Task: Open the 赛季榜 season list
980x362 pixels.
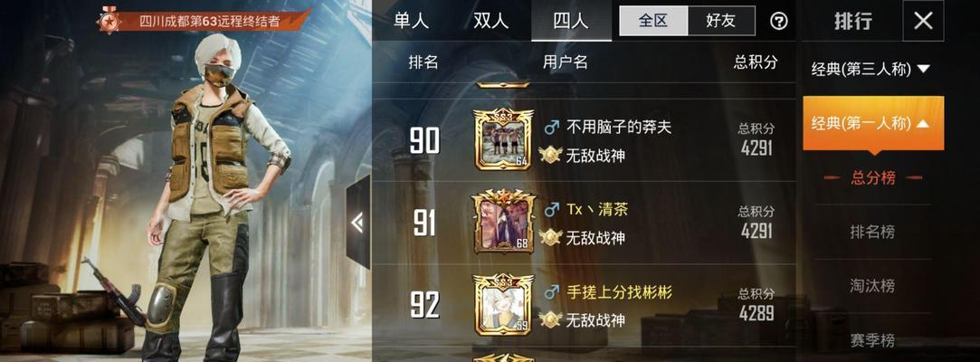Action: 872,340
